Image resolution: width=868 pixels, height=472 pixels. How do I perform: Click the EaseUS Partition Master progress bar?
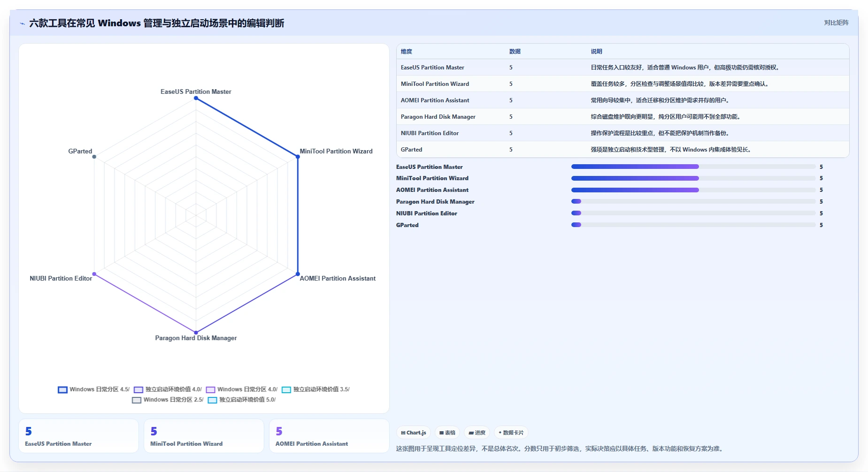click(x=693, y=167)
